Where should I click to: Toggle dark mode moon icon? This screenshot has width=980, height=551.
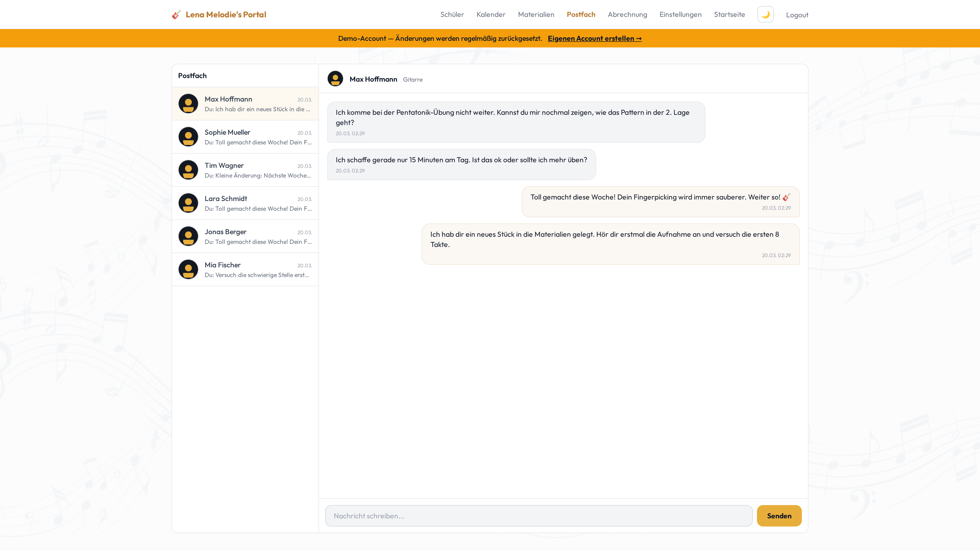[x=765, y=15]
